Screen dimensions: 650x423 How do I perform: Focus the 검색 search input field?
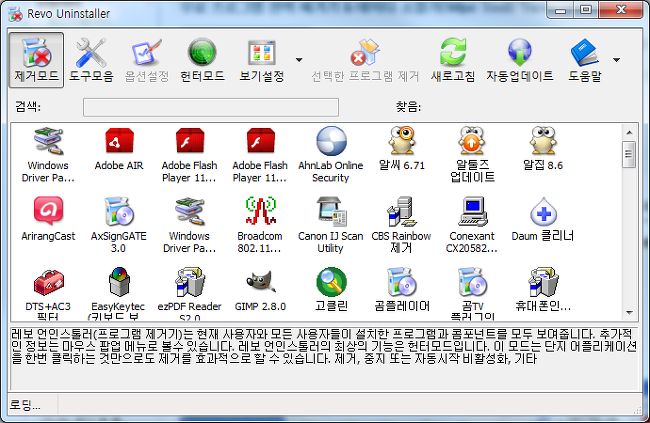tap(211, 107)
